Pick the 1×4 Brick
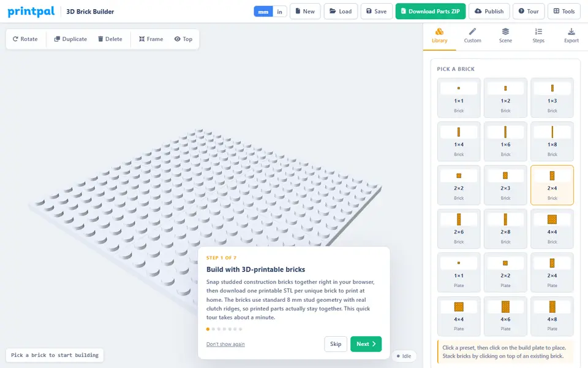 (459, 142)
